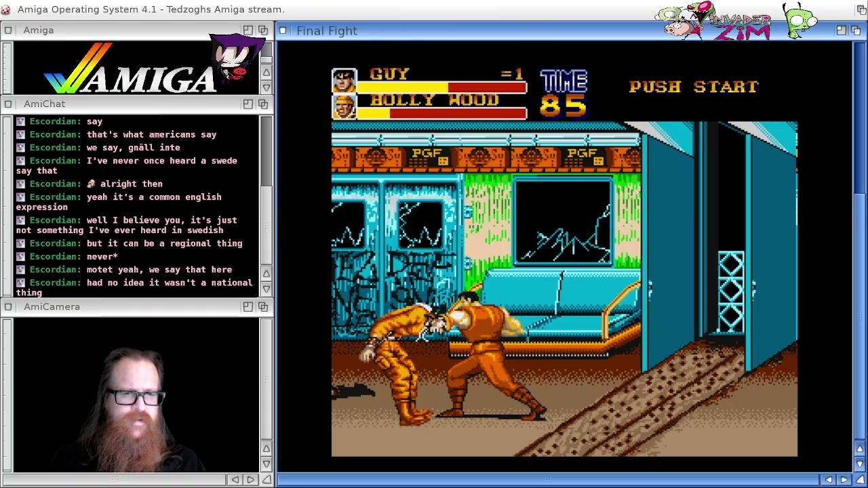Close the AmiCamera window
Screen dimensions: 868x488
point(7,307)
